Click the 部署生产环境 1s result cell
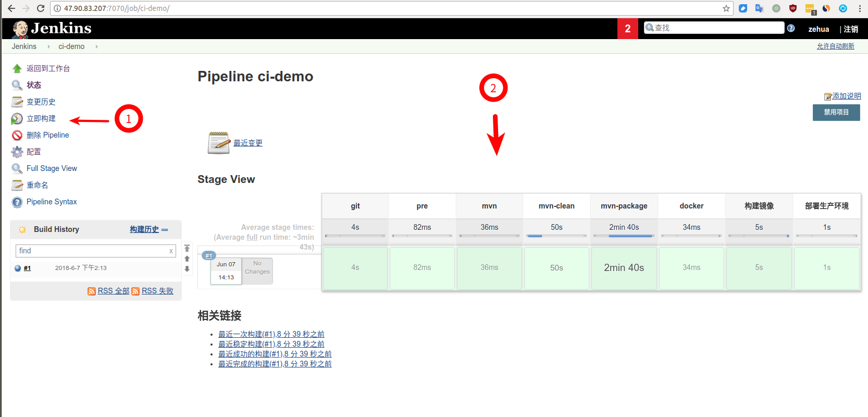 point(827,268)
